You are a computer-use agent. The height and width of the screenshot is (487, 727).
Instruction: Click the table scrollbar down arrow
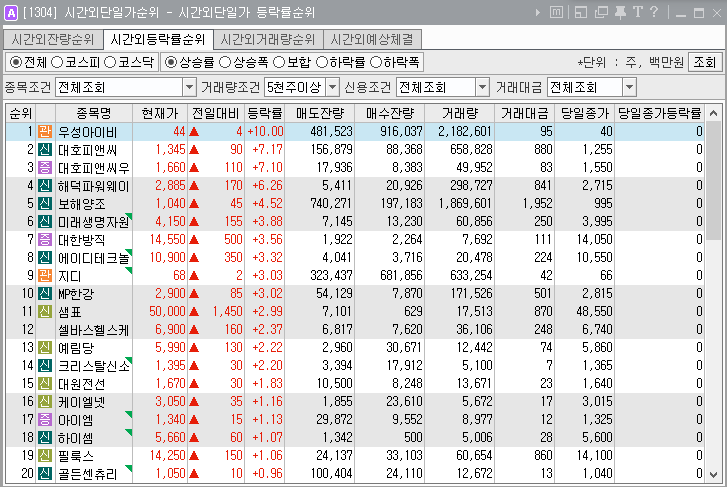tap(714, 474)
